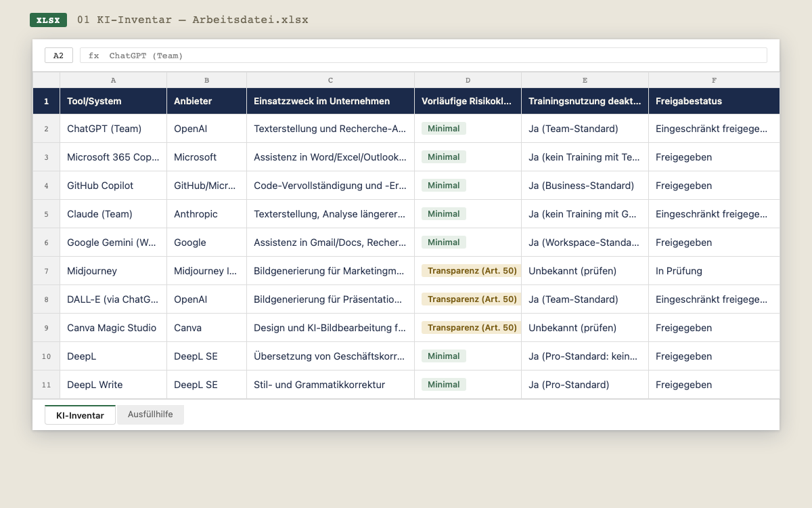This screenshot has height=508, width=812.
Task: Select Freigegeben status for Microsoft 365 Copilot
Action: pos(714,157)
